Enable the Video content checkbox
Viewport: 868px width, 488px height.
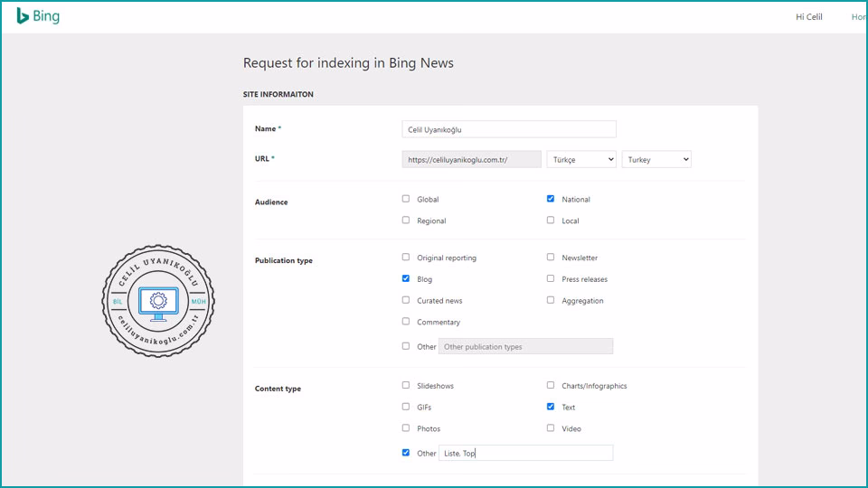[x=551, y=428]
